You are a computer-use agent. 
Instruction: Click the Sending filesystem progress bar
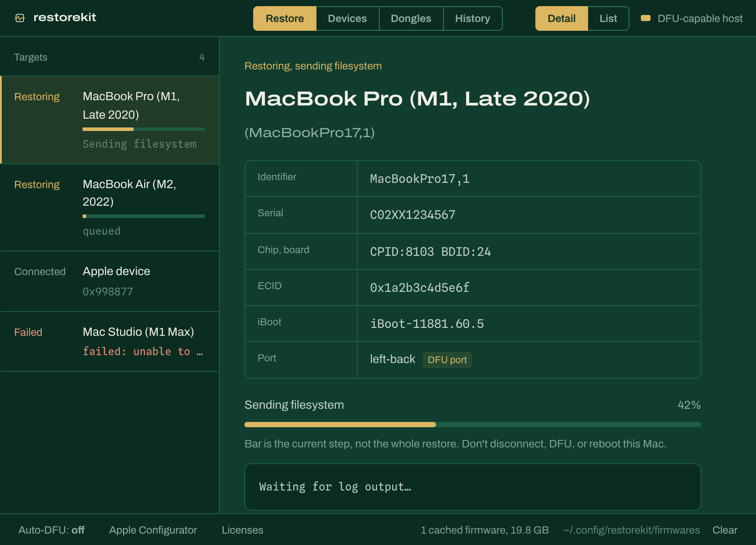[x=473, y=425]
